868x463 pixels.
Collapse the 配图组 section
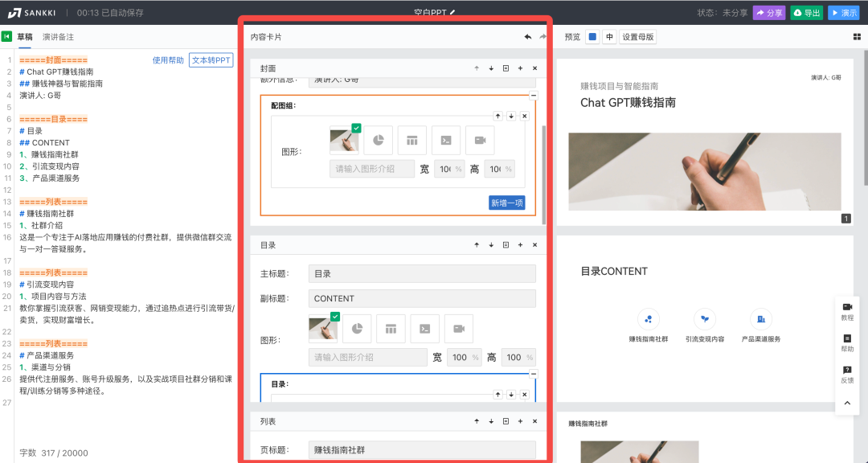click(533, 96)
